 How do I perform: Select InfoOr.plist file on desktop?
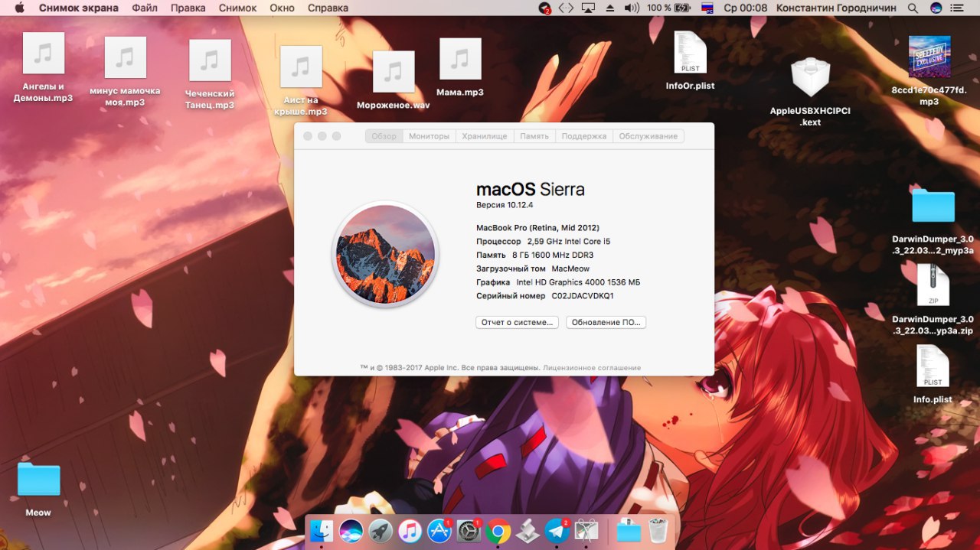(691, 61)
